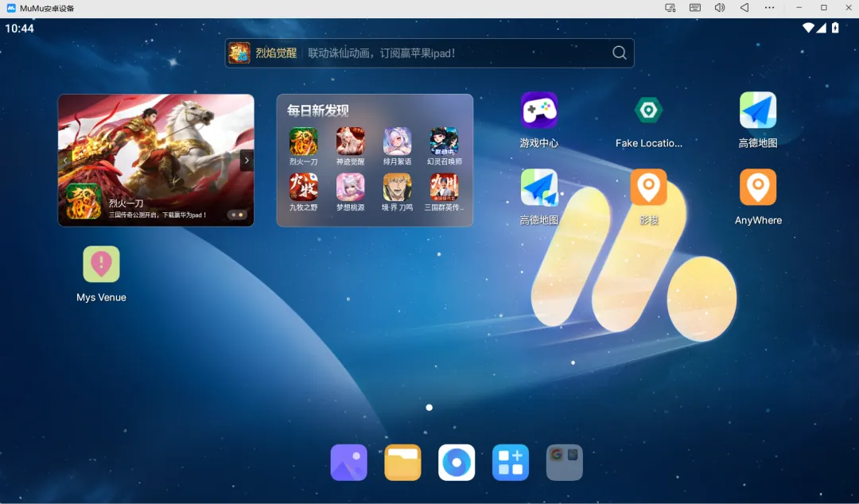Launch the Fake Location app
Image resolution: width=859 pixels, height=504 pixels.
click(649, 110)
